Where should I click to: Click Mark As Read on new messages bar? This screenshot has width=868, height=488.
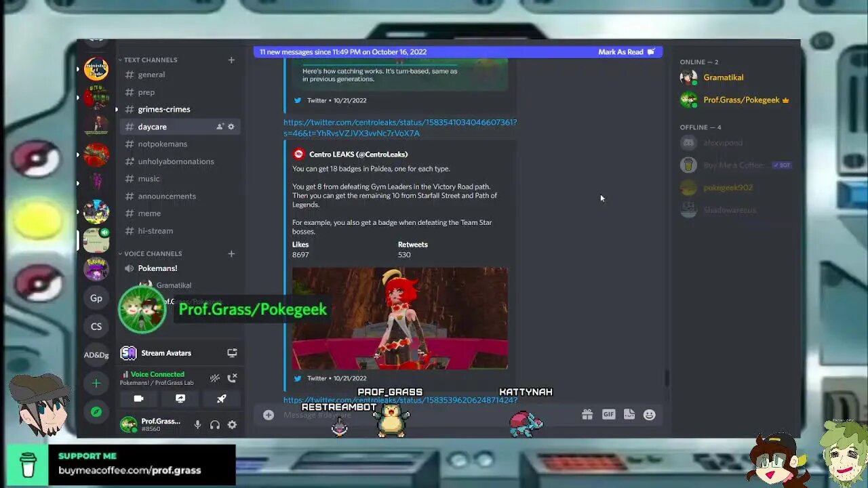pos(627,52)
